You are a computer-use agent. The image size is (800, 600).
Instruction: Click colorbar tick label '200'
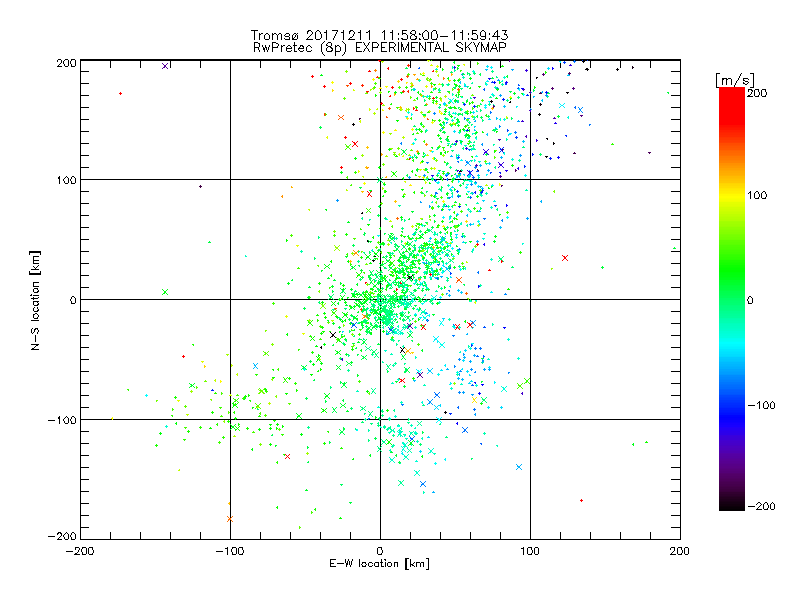point(757,93)
